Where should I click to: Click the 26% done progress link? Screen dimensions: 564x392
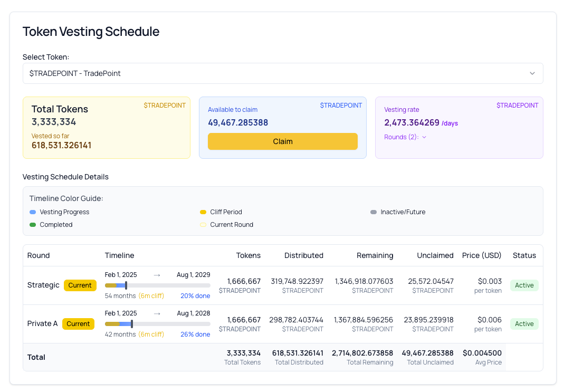(195, 334)
